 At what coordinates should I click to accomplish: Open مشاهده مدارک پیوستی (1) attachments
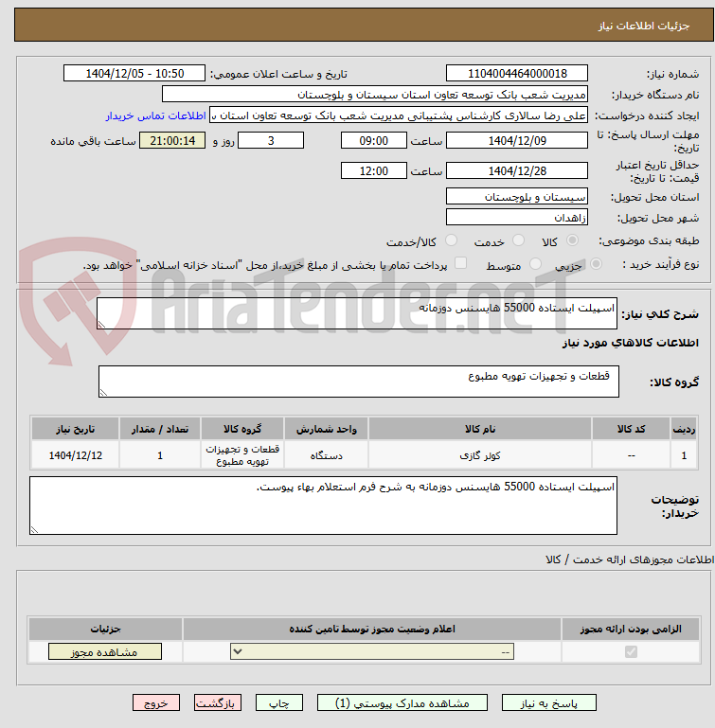[x=402, y=703]
